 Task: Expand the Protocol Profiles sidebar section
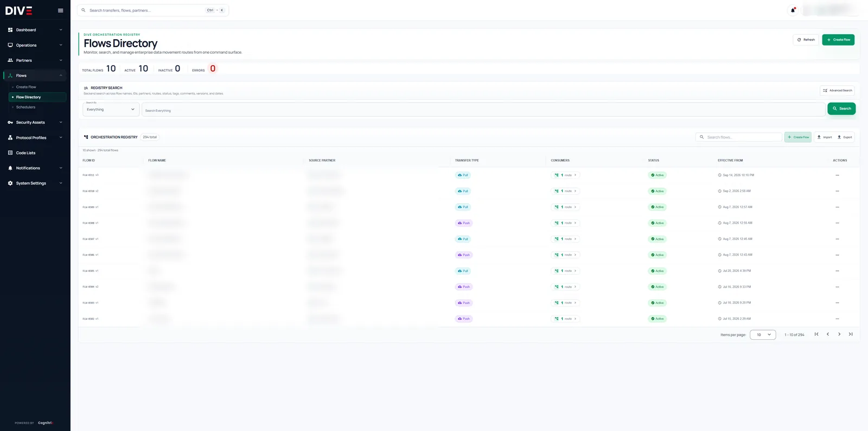tap(35, 138)
